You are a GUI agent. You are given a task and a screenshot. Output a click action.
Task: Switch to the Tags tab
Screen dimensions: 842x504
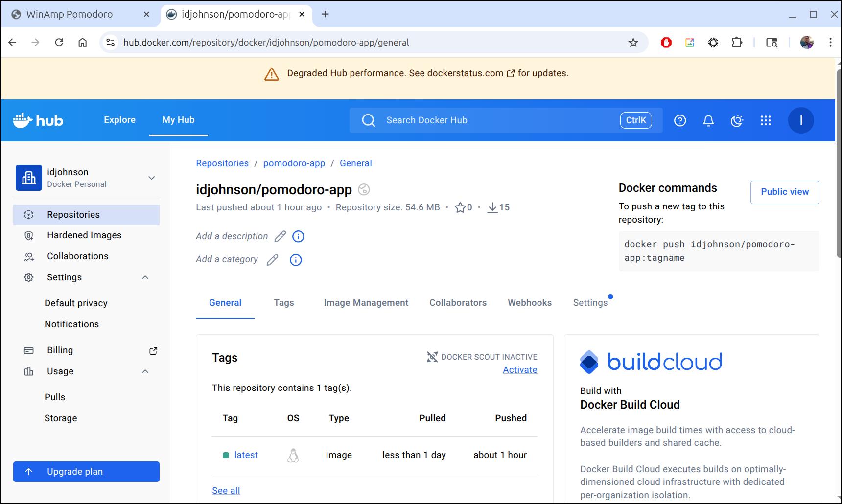pos(284,303)
